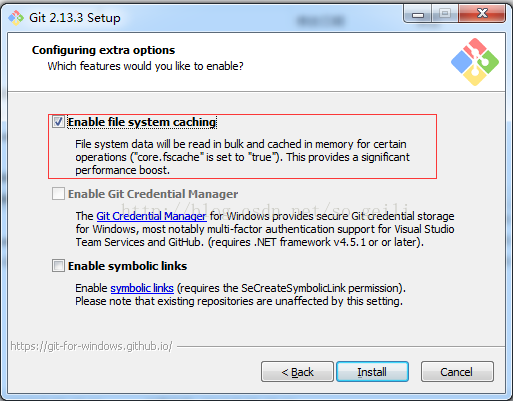
Task: Cancel the Git setup wizard
Action: point(457,372)
